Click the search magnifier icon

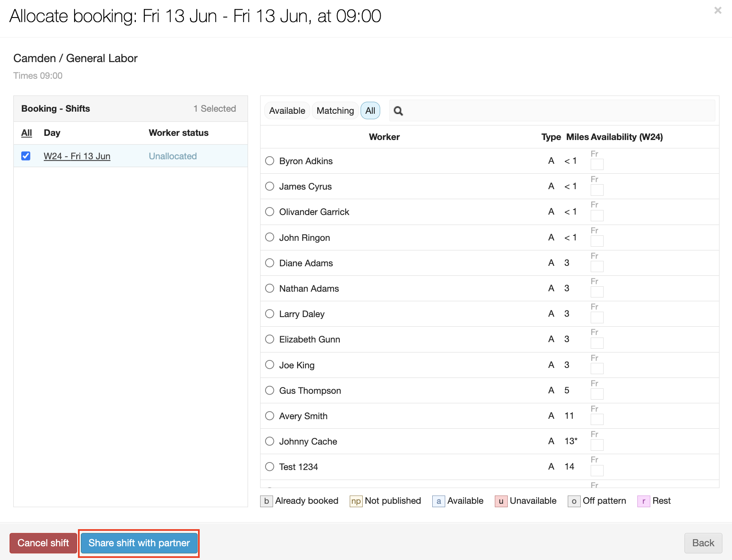(399, 111)
